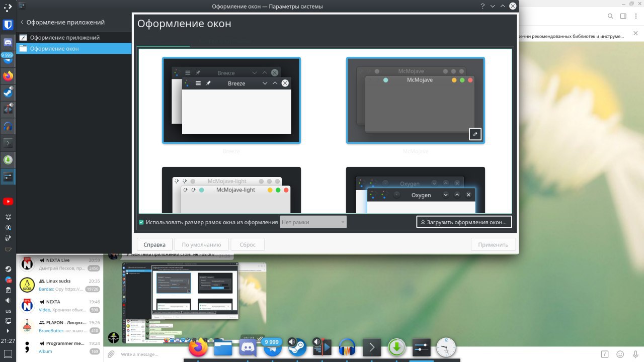Viewport: 644px width, 362px height.
Task: Open Telegram from the left panel
Action: pyautogui.click(x=8, y=58)
